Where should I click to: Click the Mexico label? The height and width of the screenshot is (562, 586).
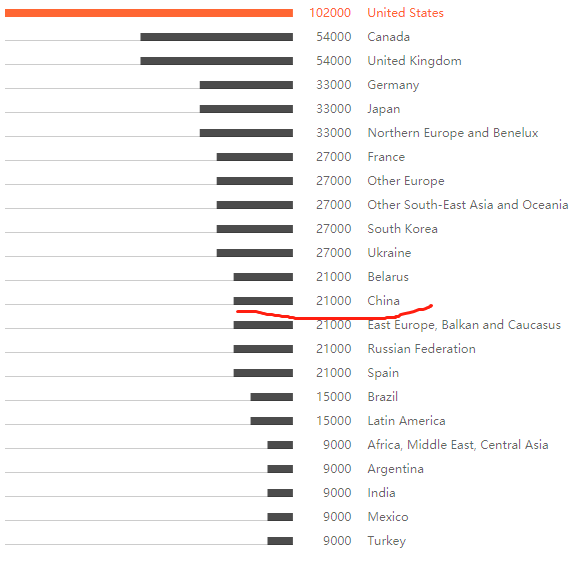point(388,517)
